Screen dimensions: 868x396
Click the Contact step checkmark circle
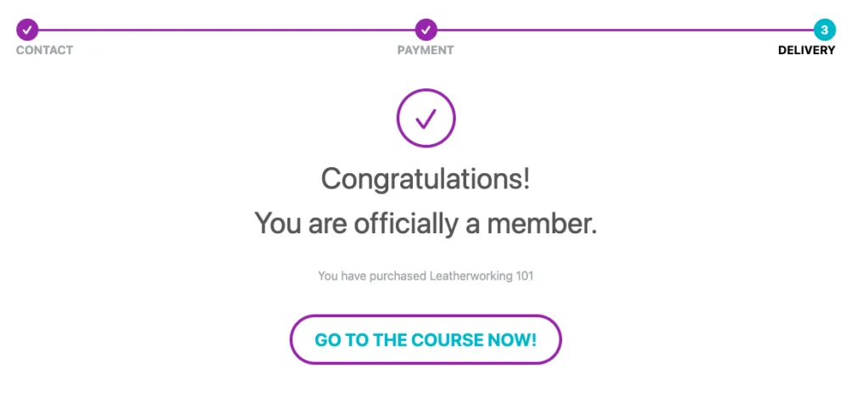click(x=27, y=30)
